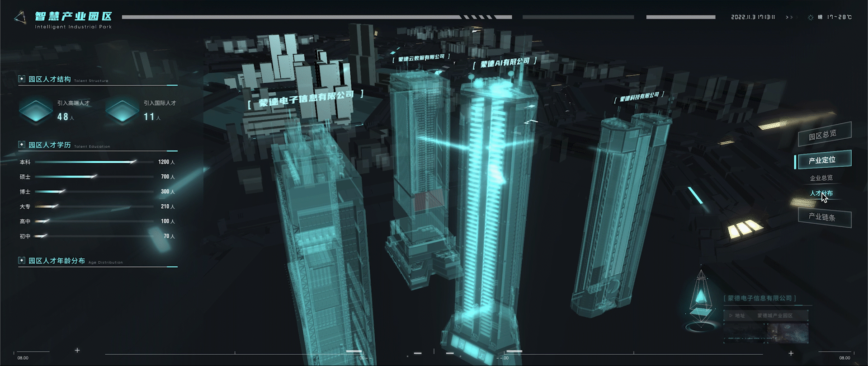Viewport: 868px width, 366px height.
Task: Select the 蒙德AI有限公司 building label
Action: 505,62
